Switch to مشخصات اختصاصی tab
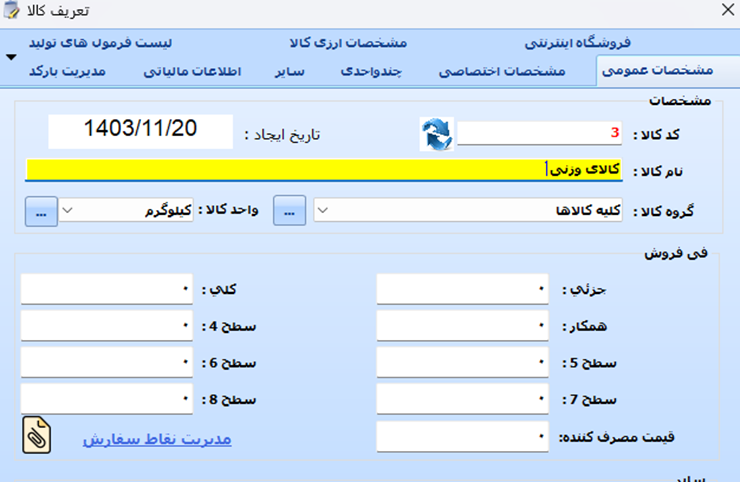 tap(502, 71)
